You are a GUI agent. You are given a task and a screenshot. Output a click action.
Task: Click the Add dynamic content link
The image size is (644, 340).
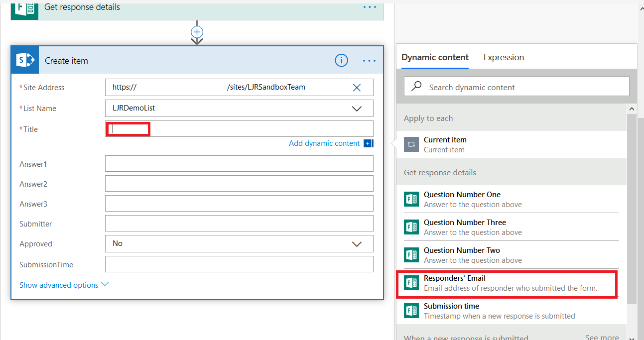324,143
